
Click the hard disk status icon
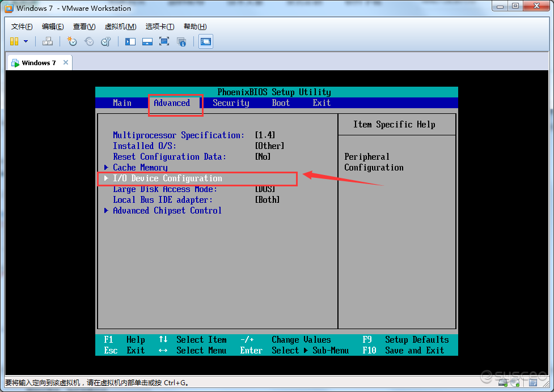[503, 383]
